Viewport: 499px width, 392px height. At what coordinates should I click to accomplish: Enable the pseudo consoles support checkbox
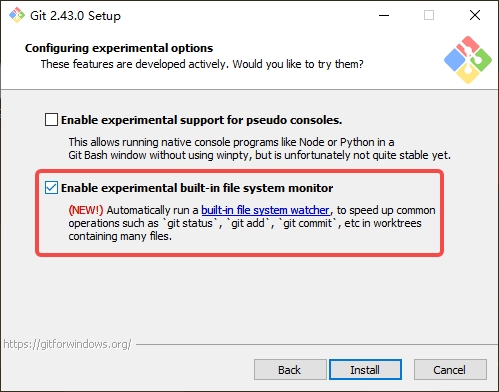point(51,120)
